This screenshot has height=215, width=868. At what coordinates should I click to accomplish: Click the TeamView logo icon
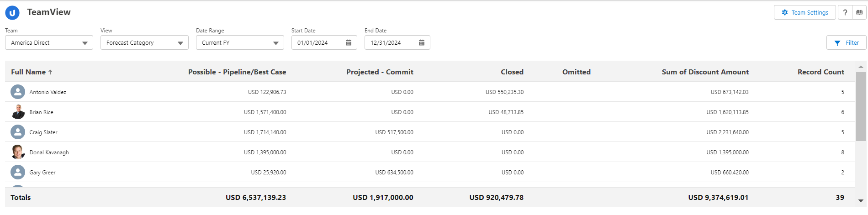pyautogui.click(x=12, y=13)
